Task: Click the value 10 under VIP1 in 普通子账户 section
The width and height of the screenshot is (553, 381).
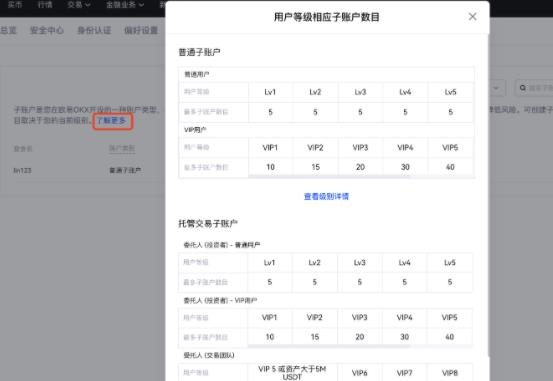Action: tap(271, 167)
